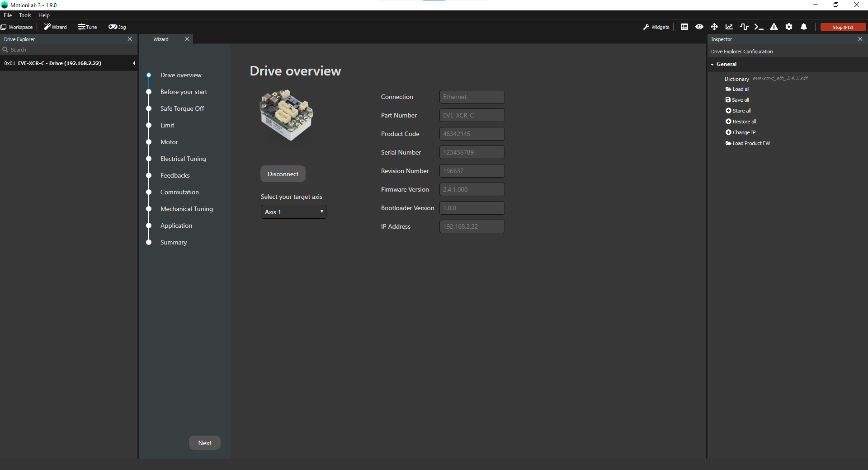This screenshot has width=868, height=470.
Task: Click the Disconnect button
Action: click(283, 174)
